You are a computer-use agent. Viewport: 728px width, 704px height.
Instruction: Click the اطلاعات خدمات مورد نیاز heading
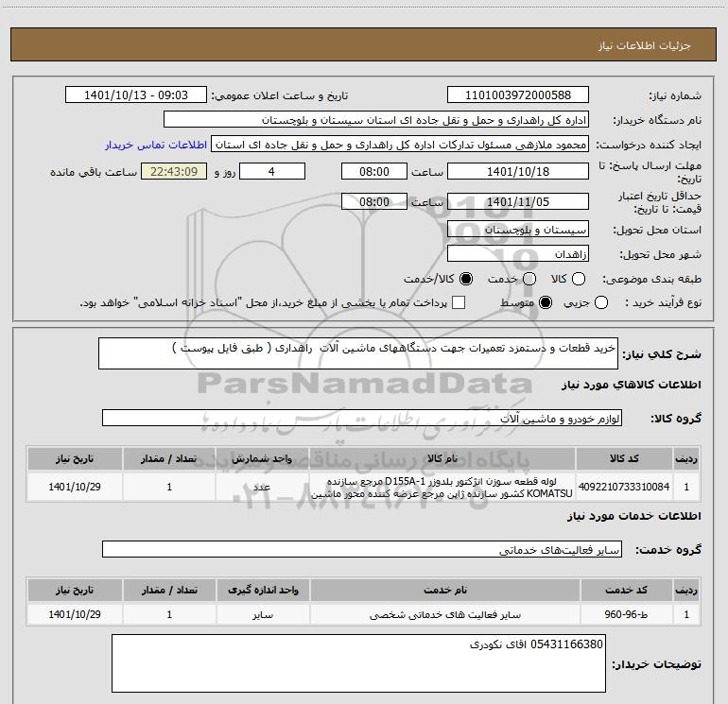(x=634, y=516)
